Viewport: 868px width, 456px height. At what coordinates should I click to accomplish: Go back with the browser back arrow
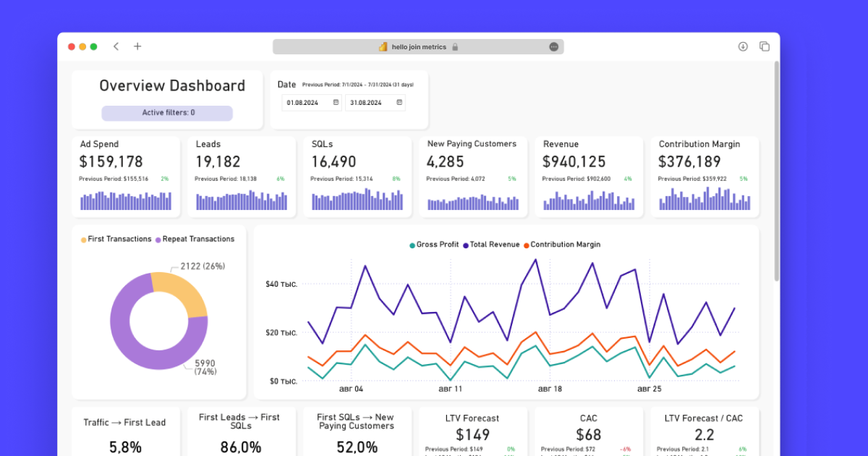click(x=116, y=46)
